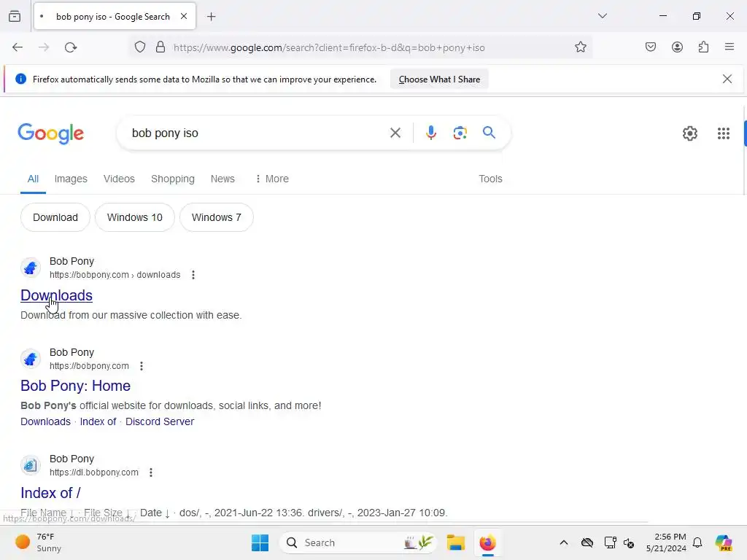The width and height of the screenshot is (747, 560).
Task: Clear the search query with X
Action: click(x=395, y=133)
